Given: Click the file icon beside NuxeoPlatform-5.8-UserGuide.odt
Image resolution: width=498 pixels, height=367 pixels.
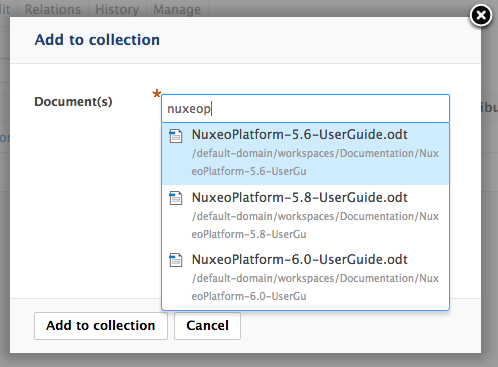Looking at the screenshot, I should (176, 198).
